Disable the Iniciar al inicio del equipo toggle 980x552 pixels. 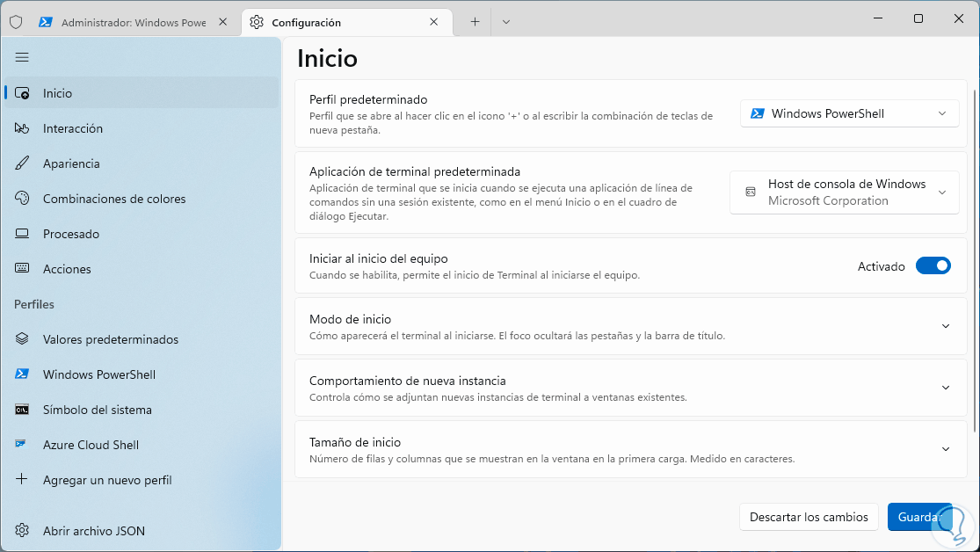pos(933,265)
